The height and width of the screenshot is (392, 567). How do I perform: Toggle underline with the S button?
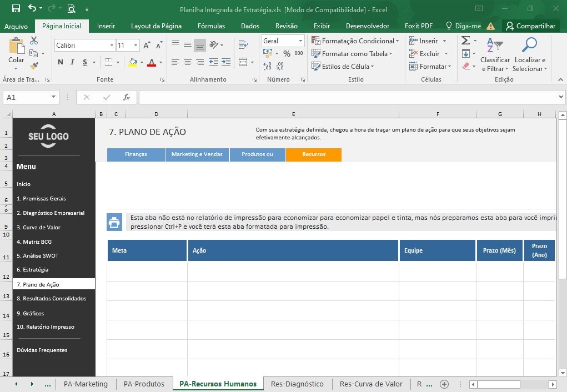pyautogui.click(x=84, y=62)
